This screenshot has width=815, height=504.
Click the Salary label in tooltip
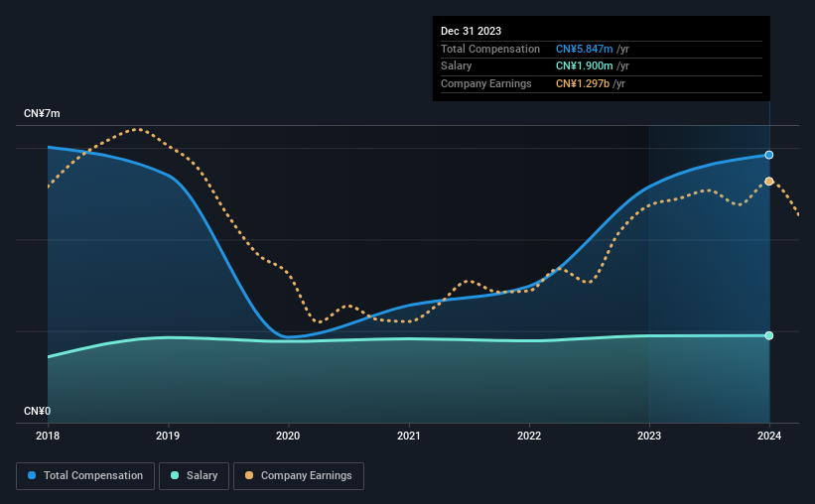click(x=456, y=66)
